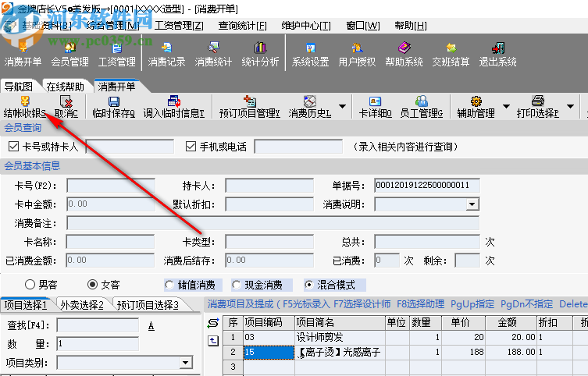Screen dimensions: 588x376
Task: Open 预订项目管理 reservation management
Action: [x=250, y=107]
